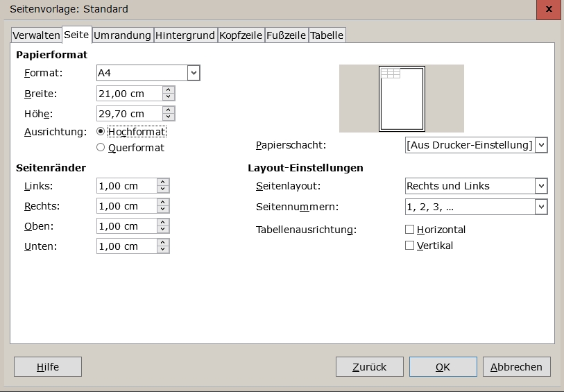Increase the Breite value with up arrow
The image size is (564, 392).
[169, 90]
